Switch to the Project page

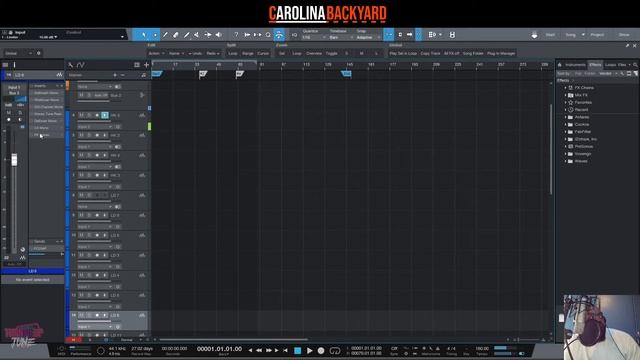597,35
